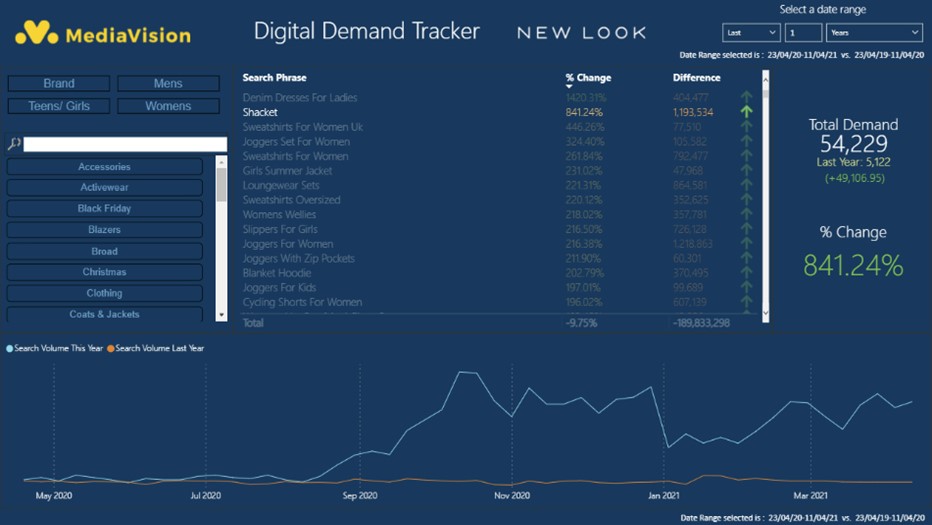Click the New Look brand logo
Viewport: 932px width, 525px height.
(x=581, y=33)
